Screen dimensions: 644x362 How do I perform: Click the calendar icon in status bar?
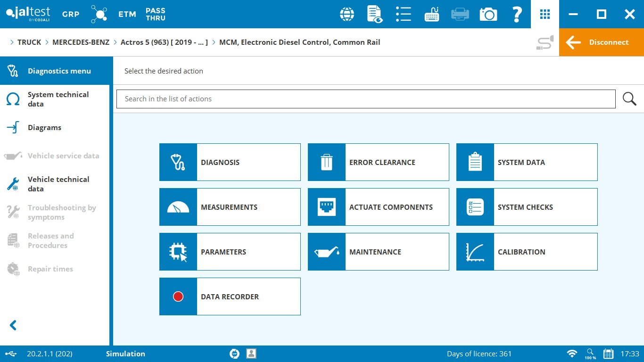(608, 354)
